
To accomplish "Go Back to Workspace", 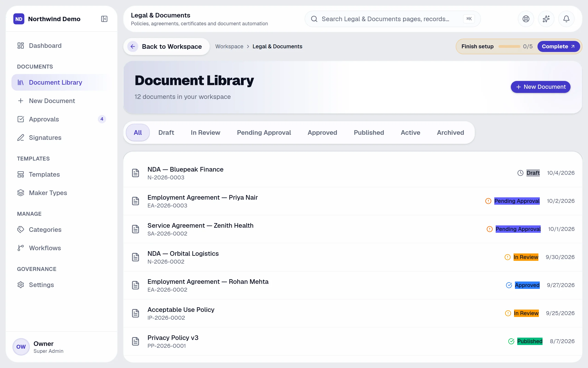I will coord(167,46).
